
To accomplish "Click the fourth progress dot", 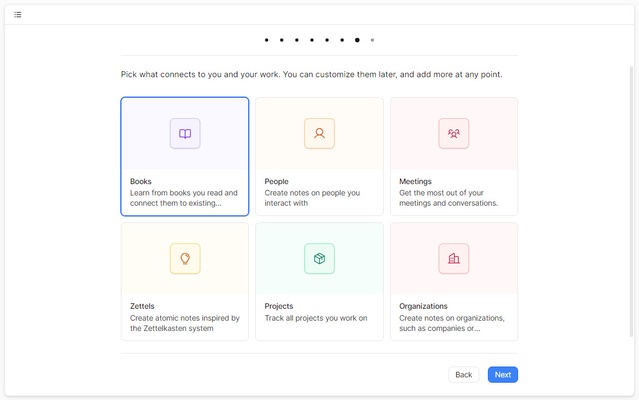I will coord(312,40).
